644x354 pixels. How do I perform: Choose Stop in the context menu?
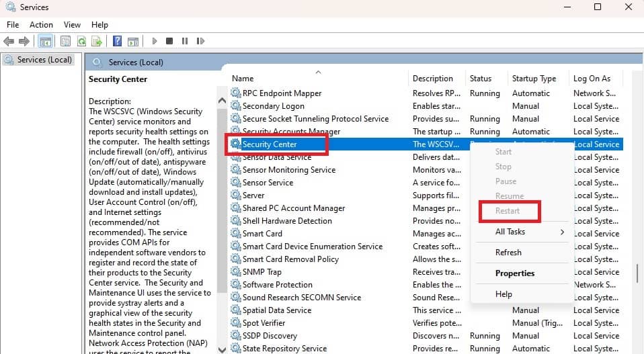coord(503,167)
